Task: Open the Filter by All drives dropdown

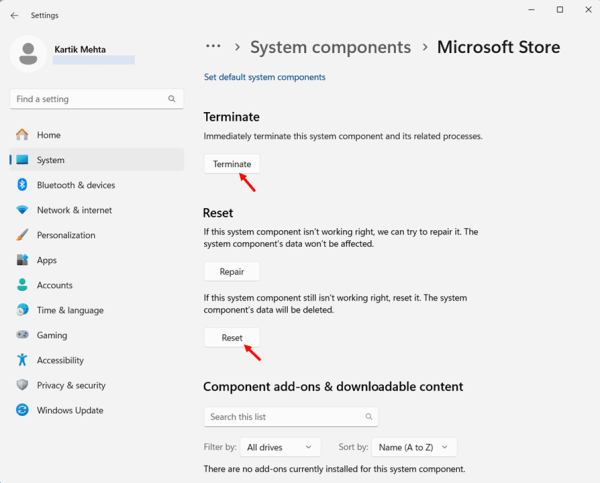Action: click(280, 447)
